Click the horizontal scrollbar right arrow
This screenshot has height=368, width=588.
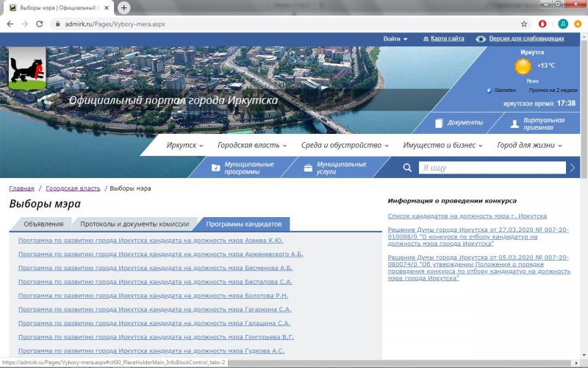[578, 363]
